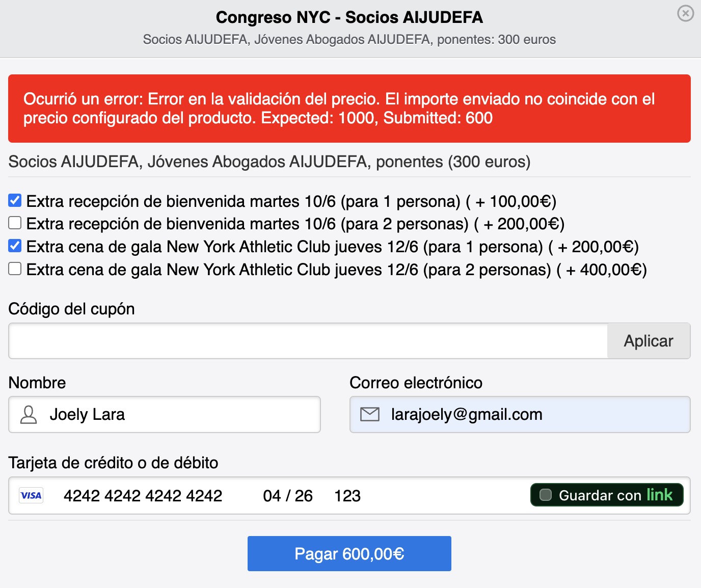Click the red price validation error banner
The width and height of the screenshot is (701, 588).
click(349, 109)
